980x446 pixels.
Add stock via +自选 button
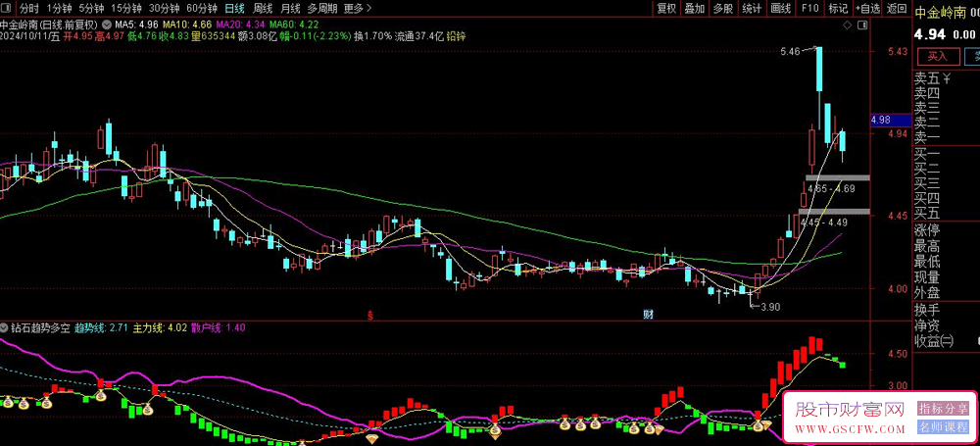pos(867,8)
